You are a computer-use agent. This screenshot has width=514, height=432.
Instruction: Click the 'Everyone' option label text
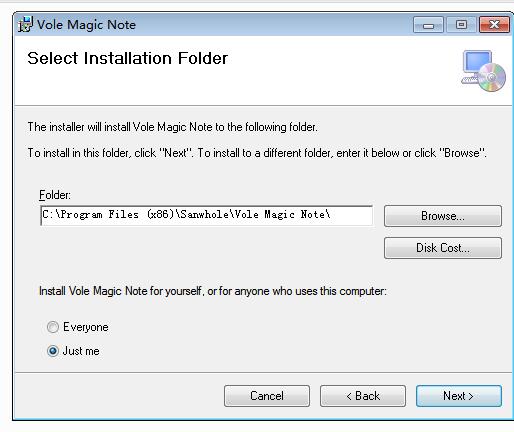pyautogui.click(x=86, y=327)
